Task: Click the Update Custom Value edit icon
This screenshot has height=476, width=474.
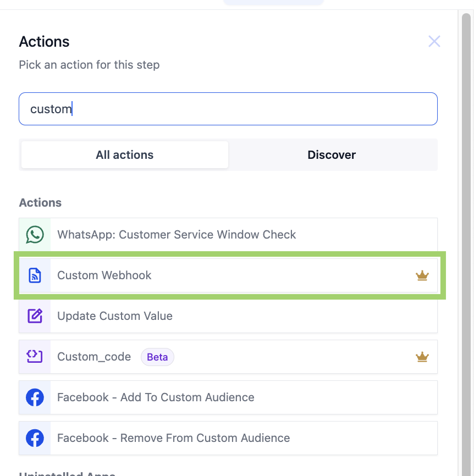Action: coord(35,316)
